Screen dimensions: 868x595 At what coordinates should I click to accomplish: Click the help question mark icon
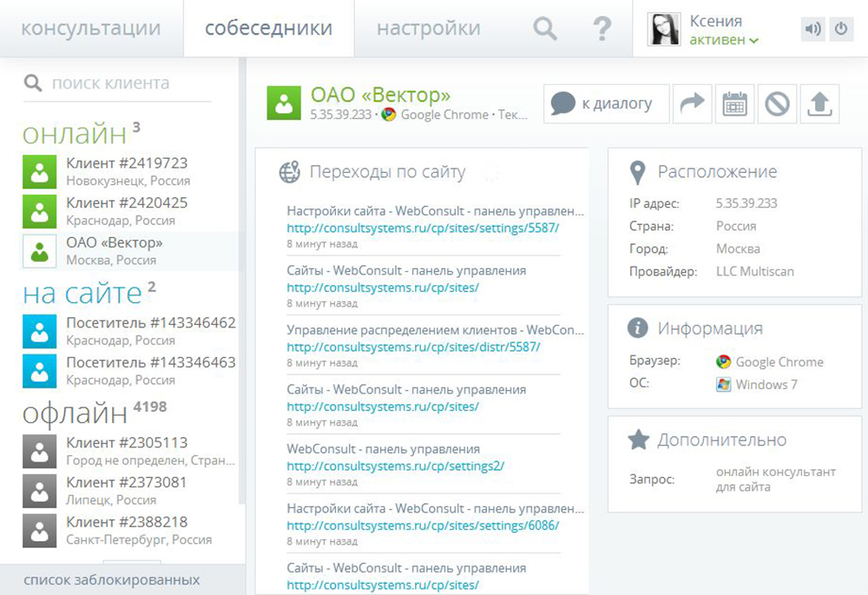click(602, 29)
